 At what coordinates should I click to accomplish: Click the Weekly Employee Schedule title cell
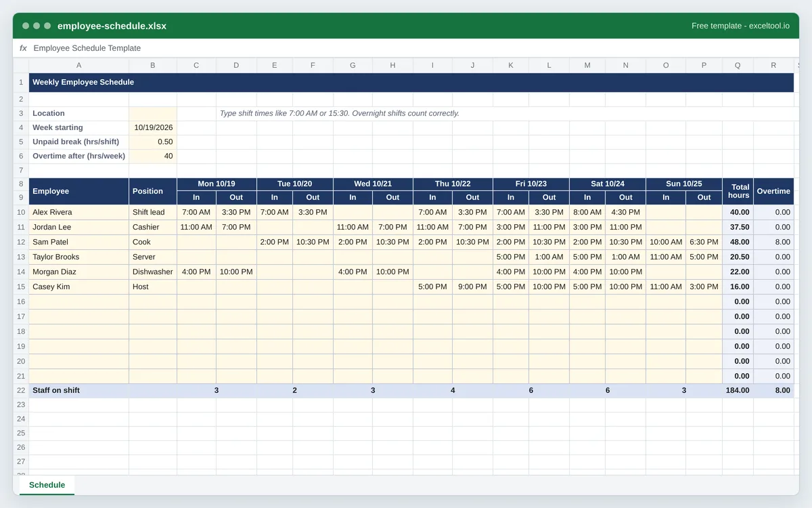(x=411, y=82)
